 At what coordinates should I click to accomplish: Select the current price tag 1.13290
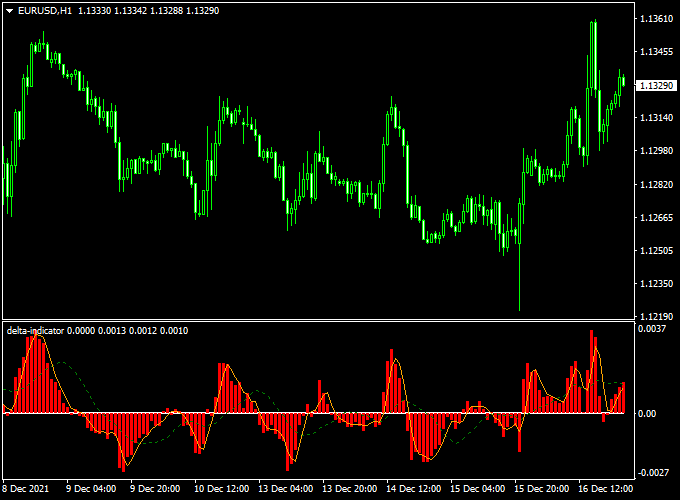point(656,85)
